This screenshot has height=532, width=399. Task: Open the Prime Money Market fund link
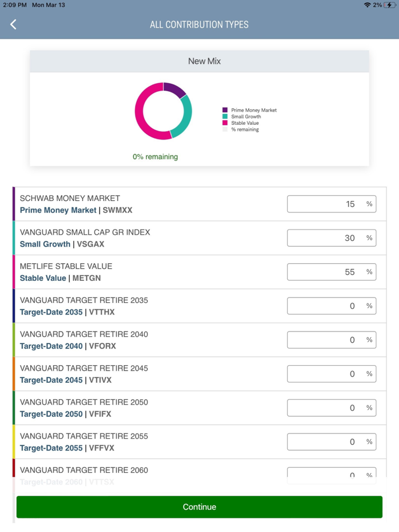click(58, 210)
